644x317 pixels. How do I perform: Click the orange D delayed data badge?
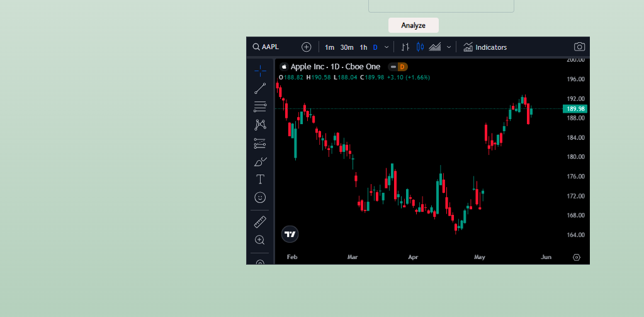point(402,67)
